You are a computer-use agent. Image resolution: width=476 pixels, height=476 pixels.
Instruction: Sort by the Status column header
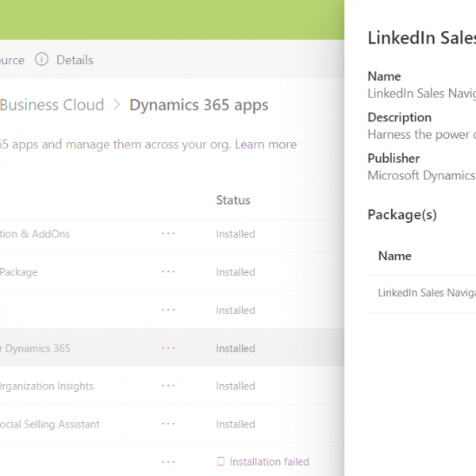click(x=233, y=201)
